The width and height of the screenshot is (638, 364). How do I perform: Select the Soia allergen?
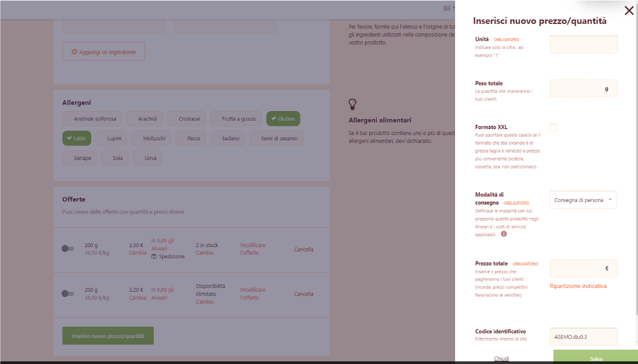115,158
